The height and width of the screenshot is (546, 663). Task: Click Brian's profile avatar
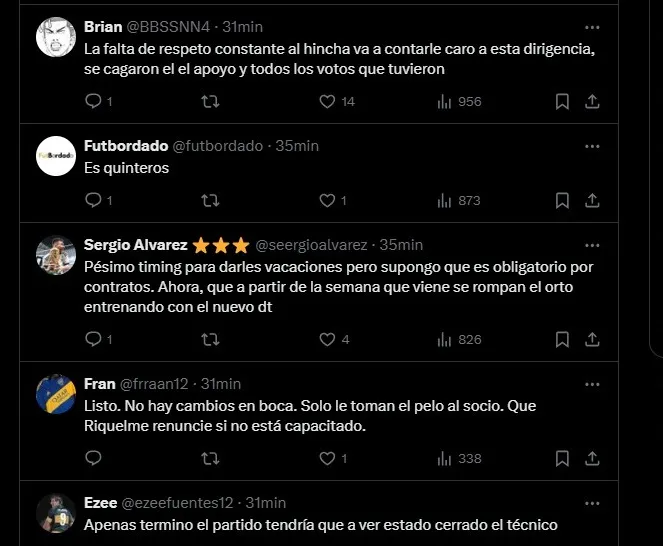point(56,38)
